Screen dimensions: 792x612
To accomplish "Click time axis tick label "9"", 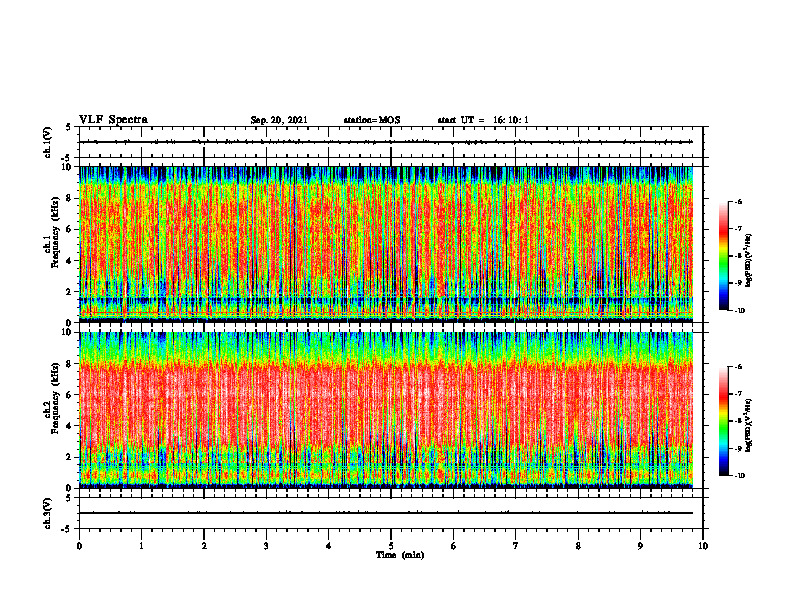I will [x=640, y=546].
